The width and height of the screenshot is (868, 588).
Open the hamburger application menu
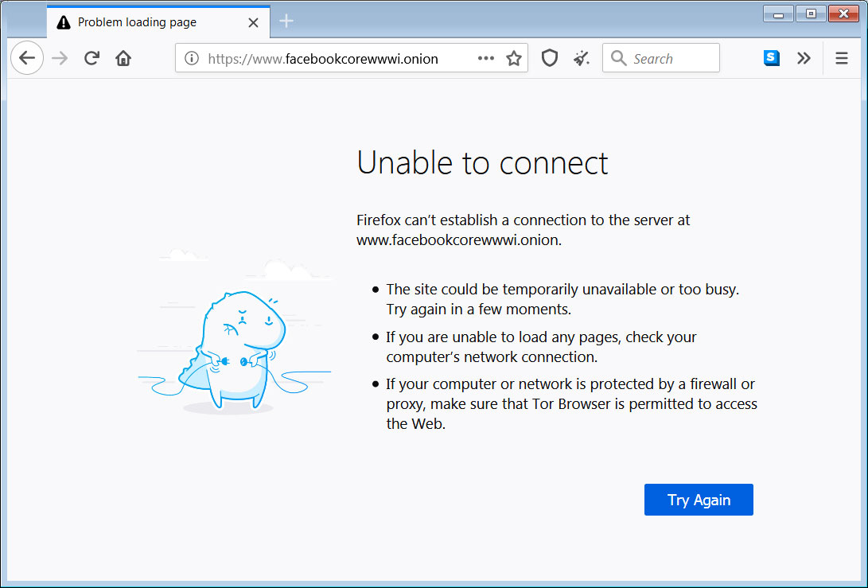(x=842, y=58)
